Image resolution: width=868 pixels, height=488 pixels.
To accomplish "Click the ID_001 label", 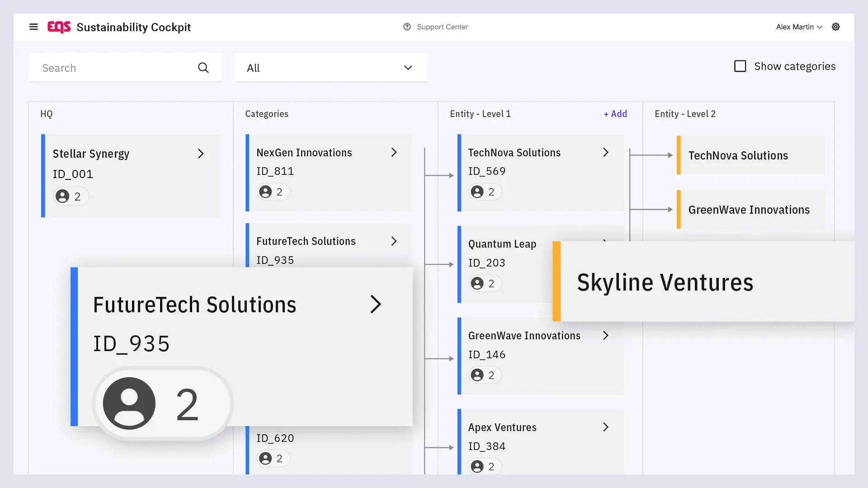I will tap(73, 174).
